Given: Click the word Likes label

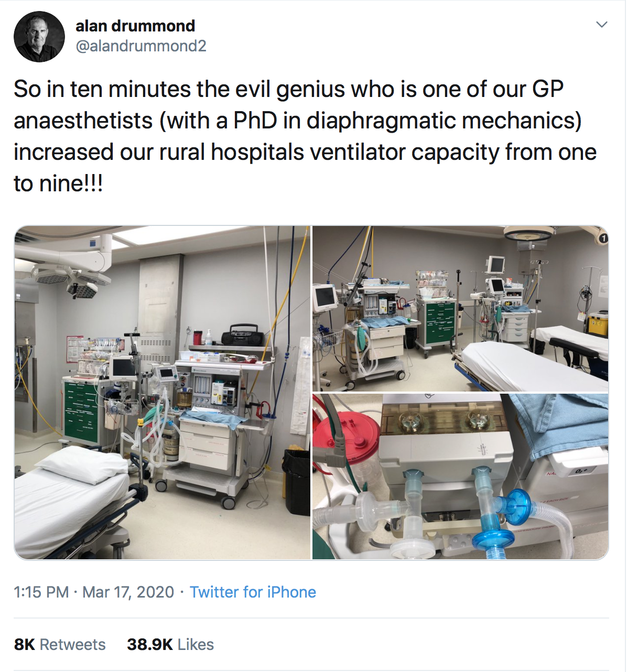Looking at the screenshot, I should 195,645.
